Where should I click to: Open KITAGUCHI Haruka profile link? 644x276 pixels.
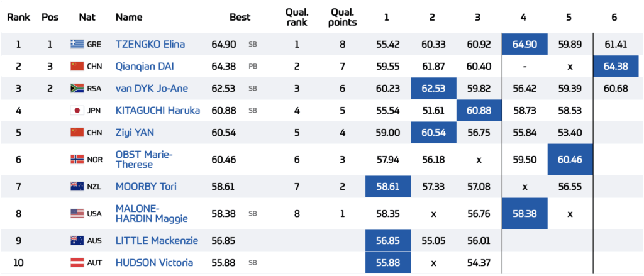(158, 111)
